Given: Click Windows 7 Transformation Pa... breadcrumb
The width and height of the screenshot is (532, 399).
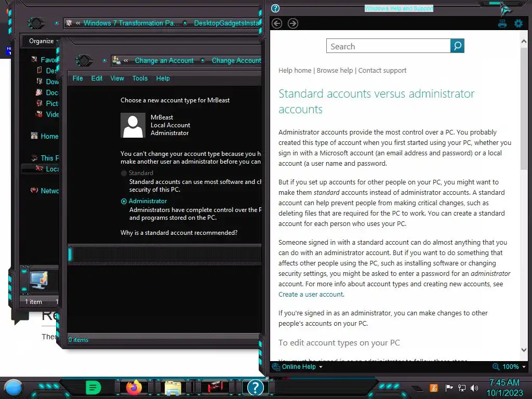Looking at the screenshot, I should [131, 23].
